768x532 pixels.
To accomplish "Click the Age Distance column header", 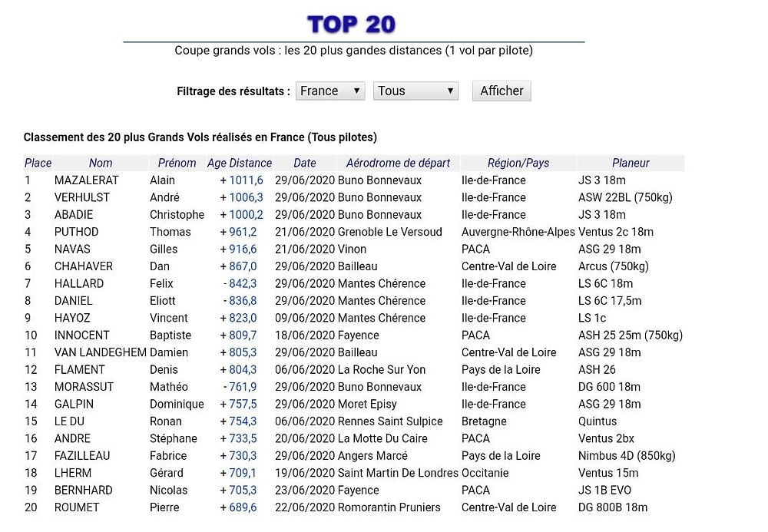I will [x=240, y=163].
